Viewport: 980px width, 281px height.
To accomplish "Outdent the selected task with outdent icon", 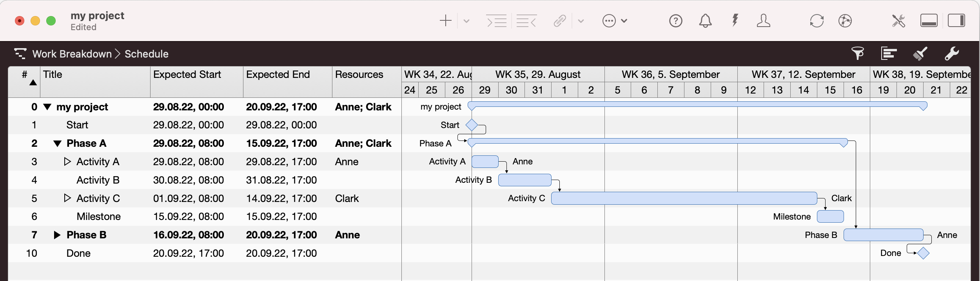I will coord(526,21).
